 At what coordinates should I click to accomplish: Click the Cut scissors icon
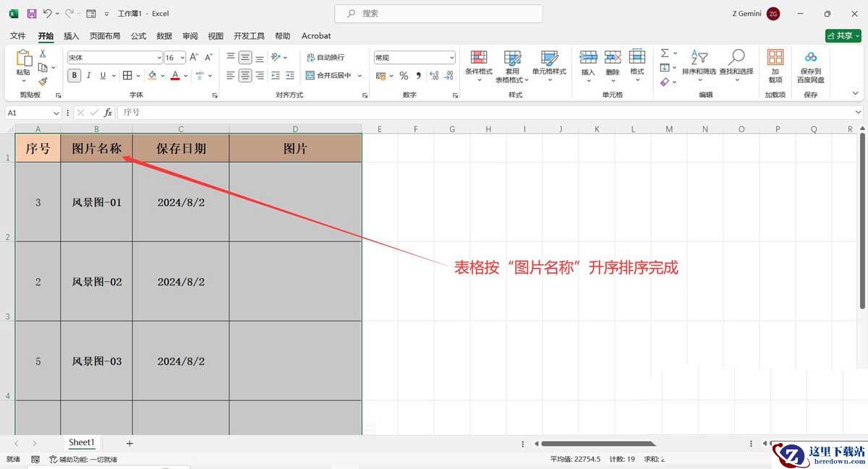click(43, 53)
